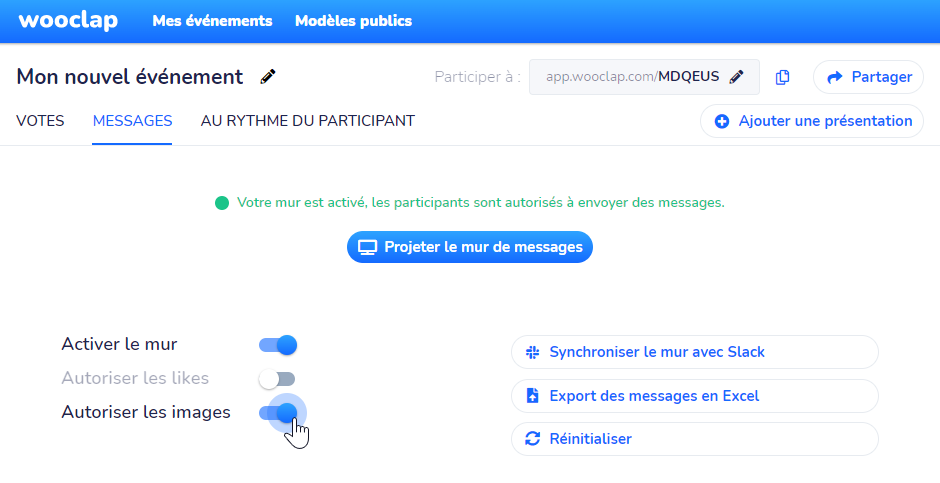
Task: Turn off "Autoriser les images" toggle
Action: click(x=278, y=412)
